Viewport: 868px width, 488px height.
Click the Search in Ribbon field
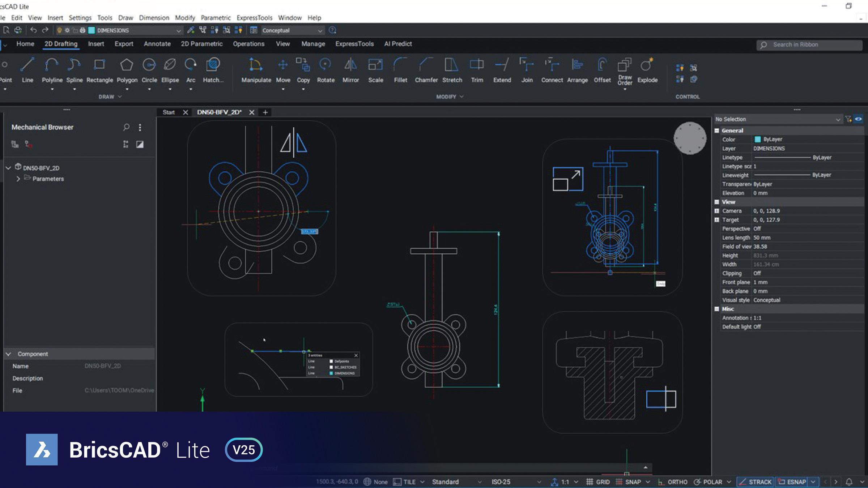point(809,45)
